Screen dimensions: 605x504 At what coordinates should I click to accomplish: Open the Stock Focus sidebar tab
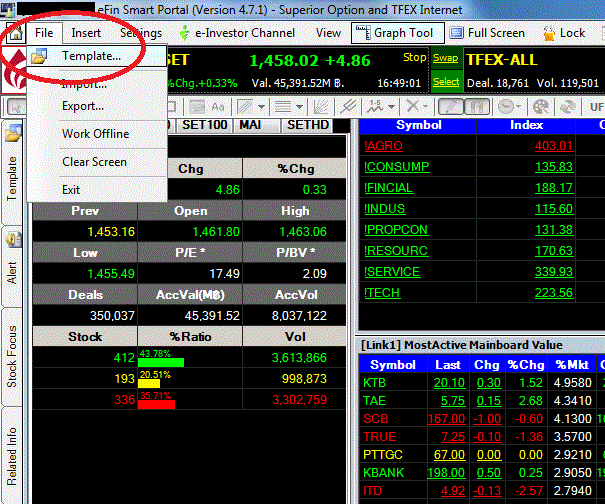click(x=12, y=356)
